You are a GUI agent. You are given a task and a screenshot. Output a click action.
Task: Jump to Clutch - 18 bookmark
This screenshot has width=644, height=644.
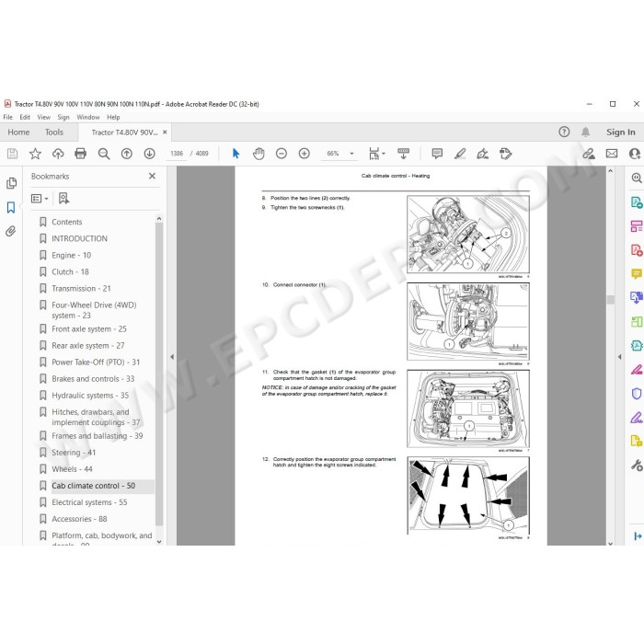70,272
